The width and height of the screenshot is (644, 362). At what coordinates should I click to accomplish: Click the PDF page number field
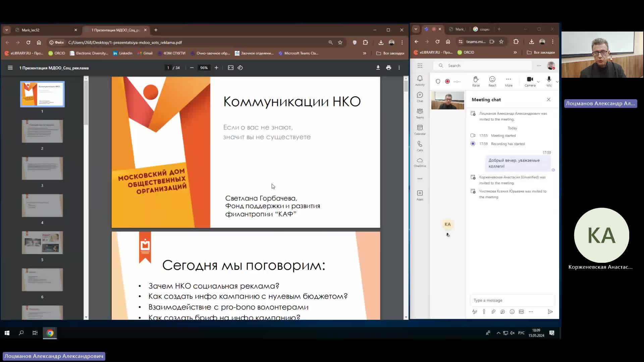pos(168,68)
